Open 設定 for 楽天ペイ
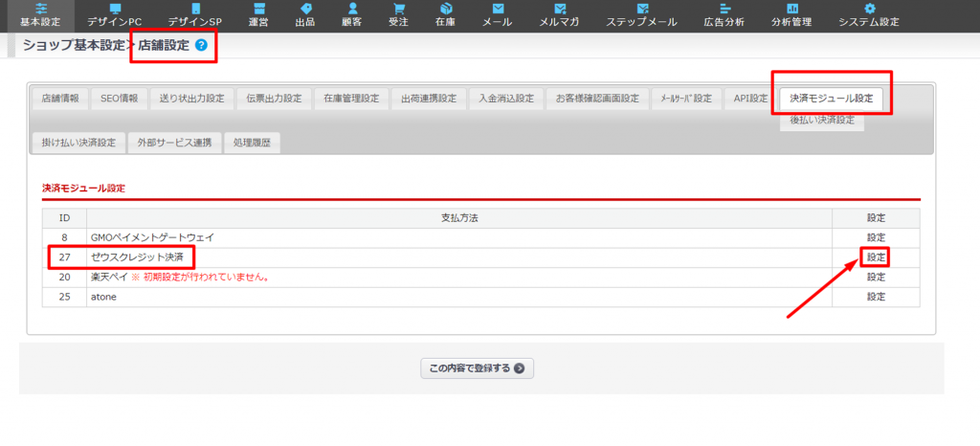Viewport: 980px width, 446px height. pos(876,277)
